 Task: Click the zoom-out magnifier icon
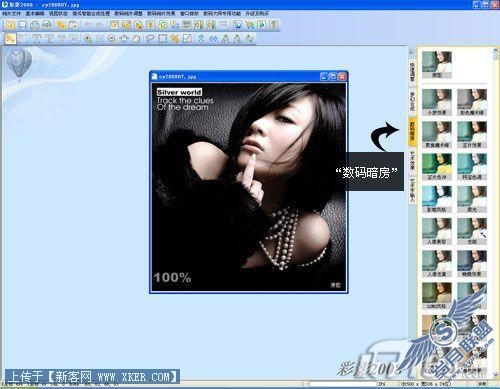112,39
